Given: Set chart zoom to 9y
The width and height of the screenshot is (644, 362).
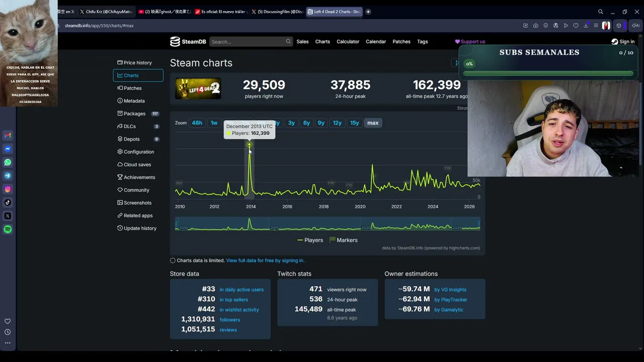Looking at the screenshot, I should [x=321, y=123].
